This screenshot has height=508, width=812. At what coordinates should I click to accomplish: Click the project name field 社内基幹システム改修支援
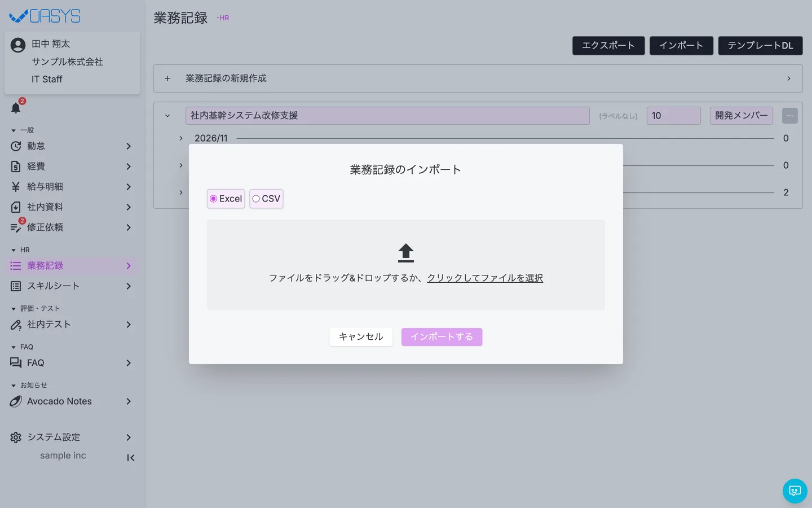387,116
